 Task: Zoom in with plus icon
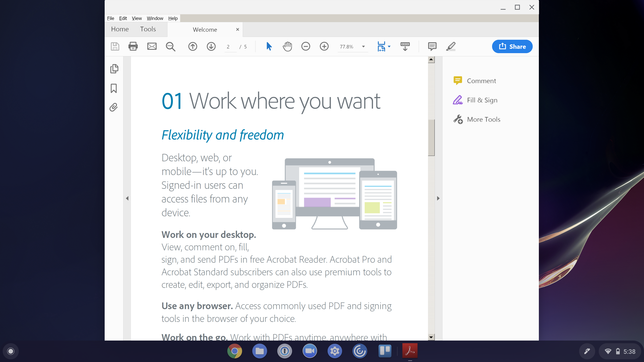click(324, 46)
